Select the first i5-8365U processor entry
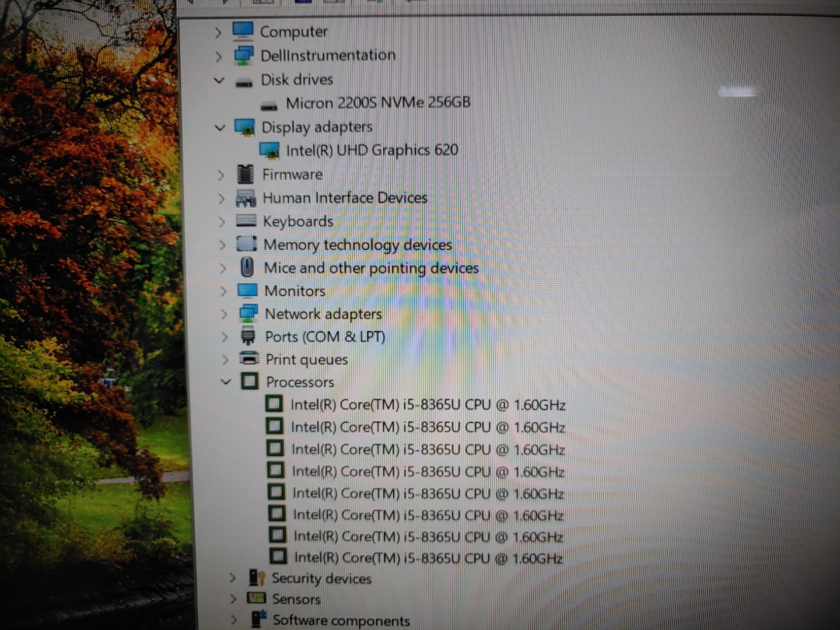Screen dimensions: 840x630 pos(428,404)
